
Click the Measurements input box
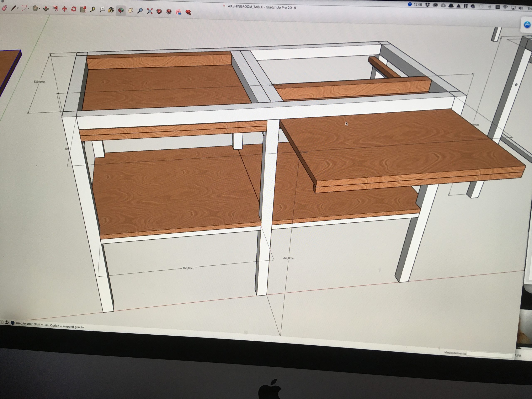coord(489,355)
